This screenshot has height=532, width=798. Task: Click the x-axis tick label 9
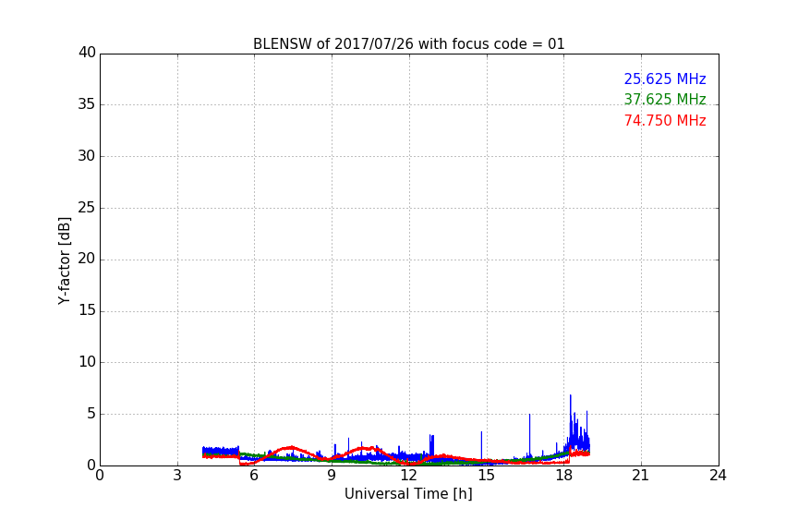click(332, 476)
